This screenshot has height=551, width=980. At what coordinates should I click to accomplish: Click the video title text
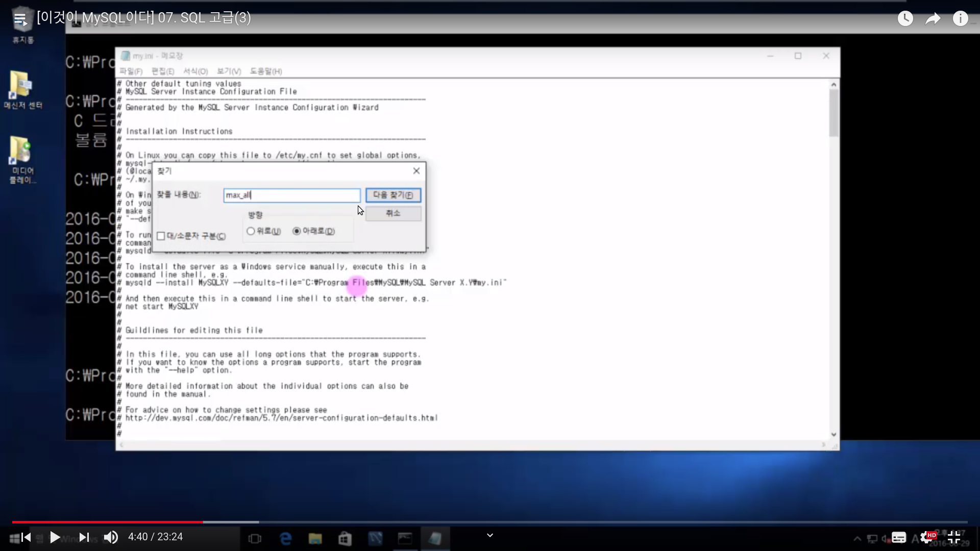(x=144, y=18)
